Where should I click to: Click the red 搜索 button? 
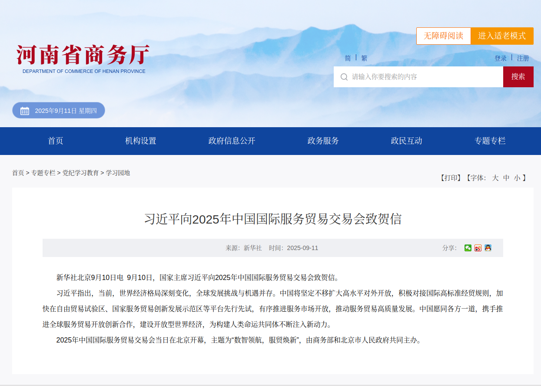coord(518,77)
